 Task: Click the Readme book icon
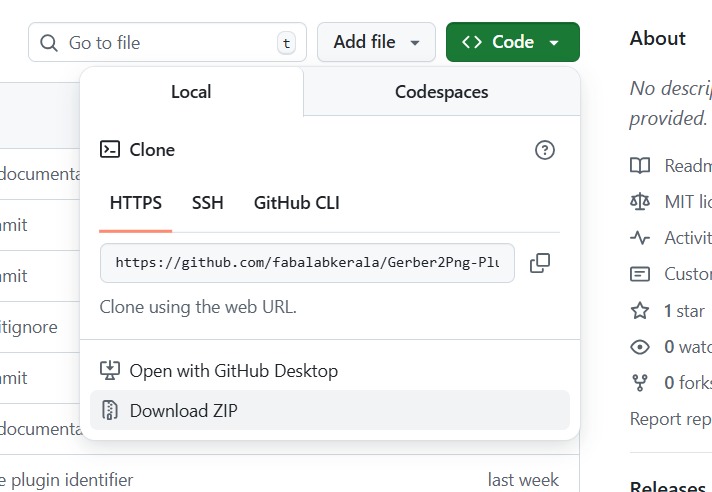coord(640,166)
